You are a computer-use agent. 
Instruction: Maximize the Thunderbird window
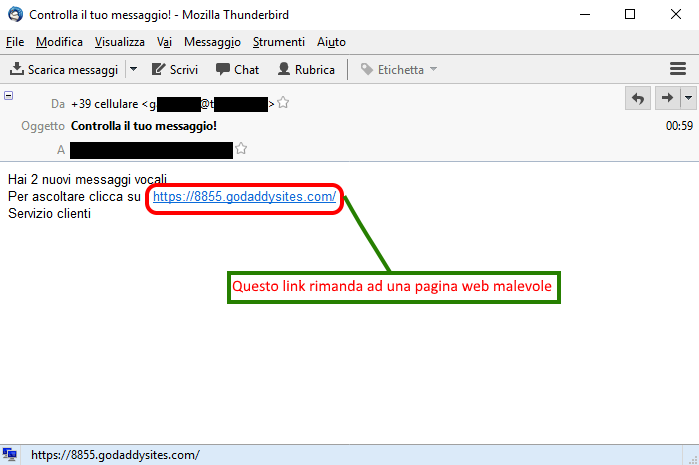click(630, 14)
